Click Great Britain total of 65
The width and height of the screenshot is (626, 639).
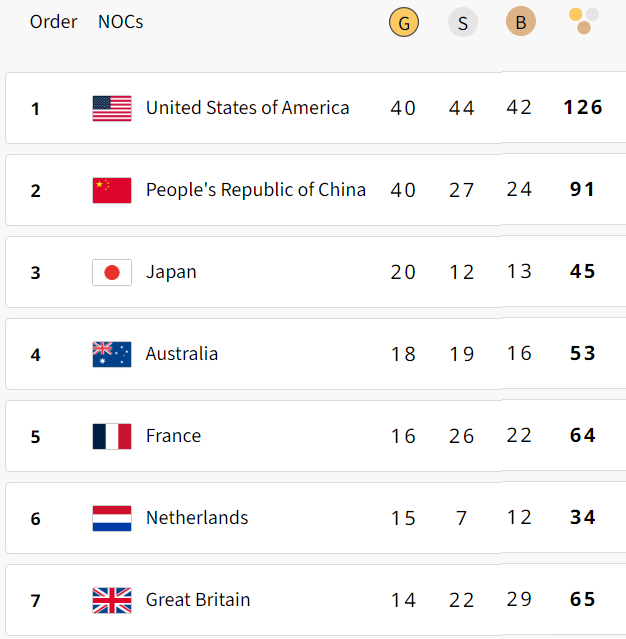coord(583,599)
